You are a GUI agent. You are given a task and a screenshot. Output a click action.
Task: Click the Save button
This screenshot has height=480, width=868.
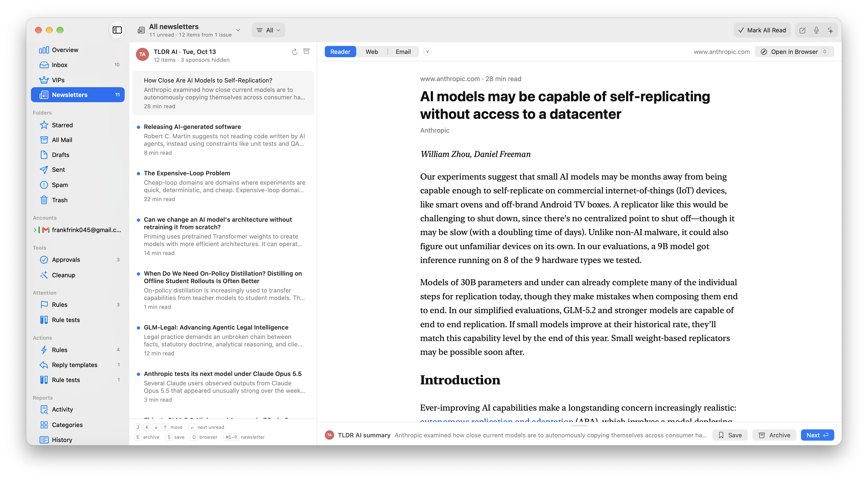point(730,435)
